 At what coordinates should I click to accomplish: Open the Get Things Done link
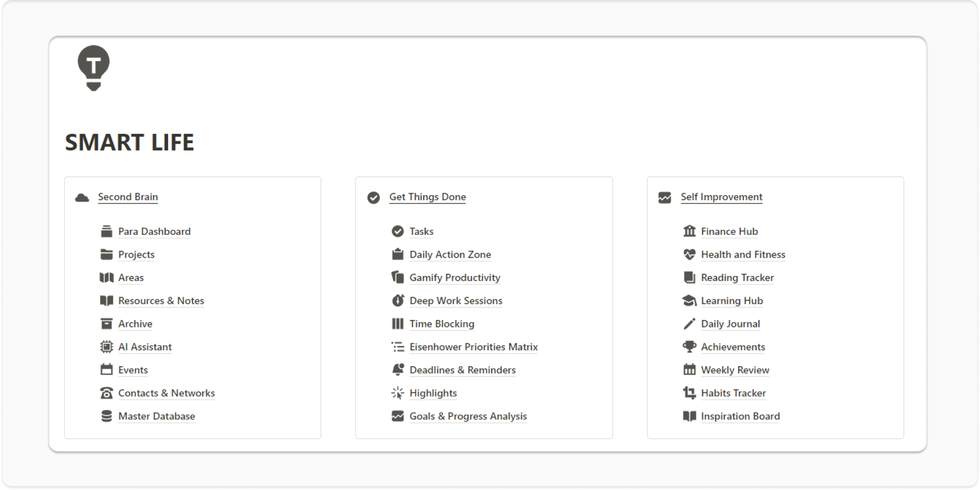pyautogui.click(x=428, y=197)
